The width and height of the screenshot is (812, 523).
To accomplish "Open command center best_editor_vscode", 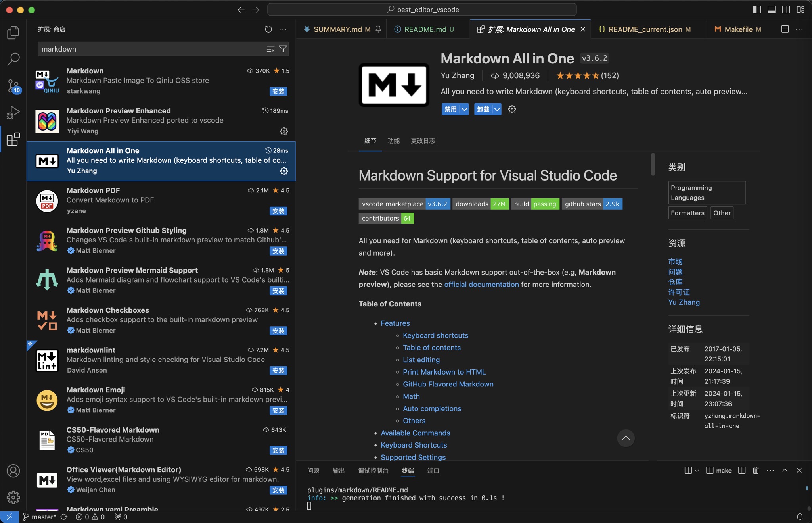I will [422, 10].
